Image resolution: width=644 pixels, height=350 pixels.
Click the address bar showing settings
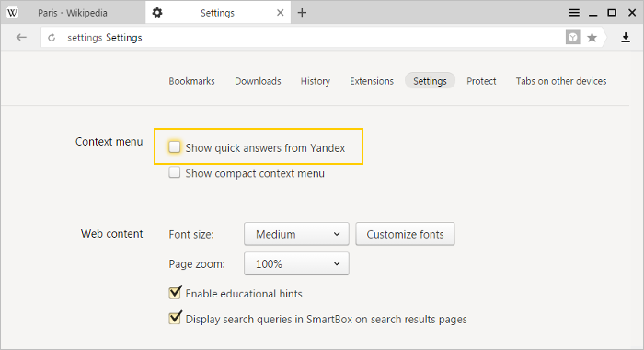click(x=303, y=38)
